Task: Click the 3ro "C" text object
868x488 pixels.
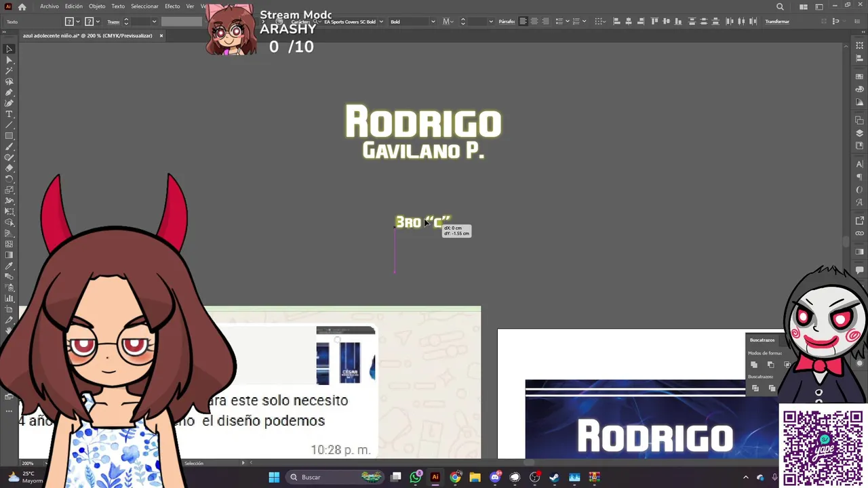Action: pos(422,222)
